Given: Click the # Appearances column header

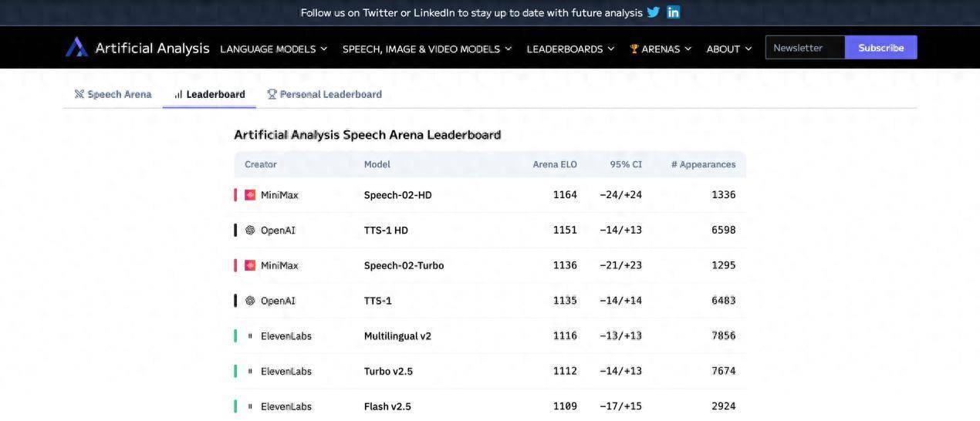Looking at the screenshot, I should click(x=703, y=164).
